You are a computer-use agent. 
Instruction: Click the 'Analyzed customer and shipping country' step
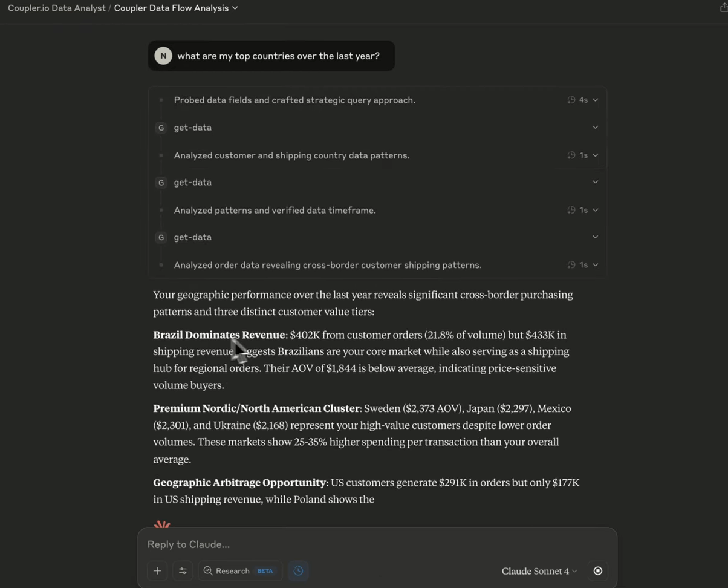coord(291,155)
